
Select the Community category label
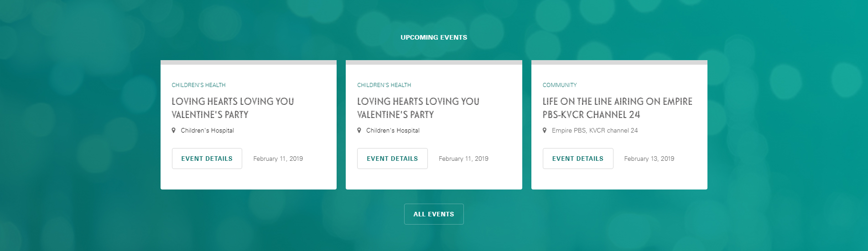[560, 85]
